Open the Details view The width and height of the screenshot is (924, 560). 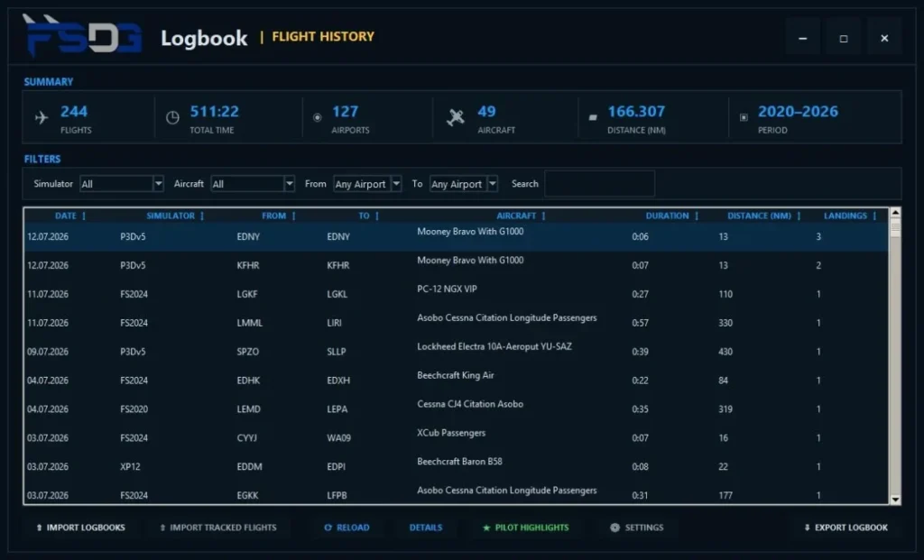click(x=426, y=528)
